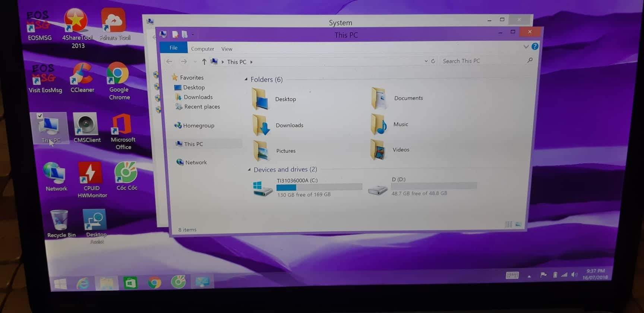This screenshot has width=644, height=313.
Task: Expand the address bar history dropdown
Action: pyautogui.click(x=426, y=61)
